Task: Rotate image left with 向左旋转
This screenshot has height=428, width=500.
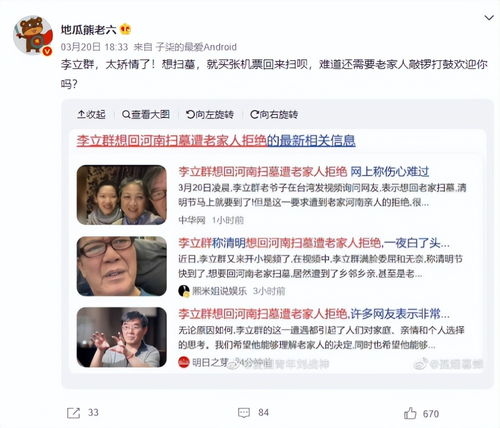Action: 210,115
